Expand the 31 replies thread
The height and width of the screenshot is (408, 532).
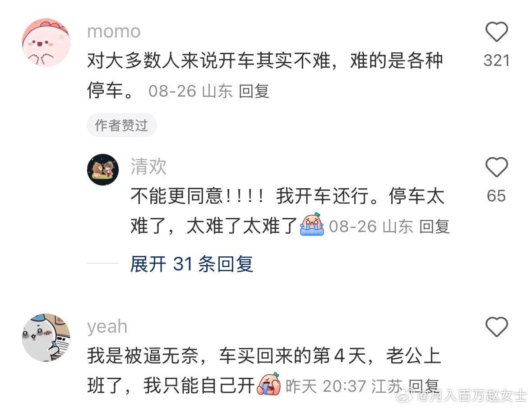pos(192,264)
